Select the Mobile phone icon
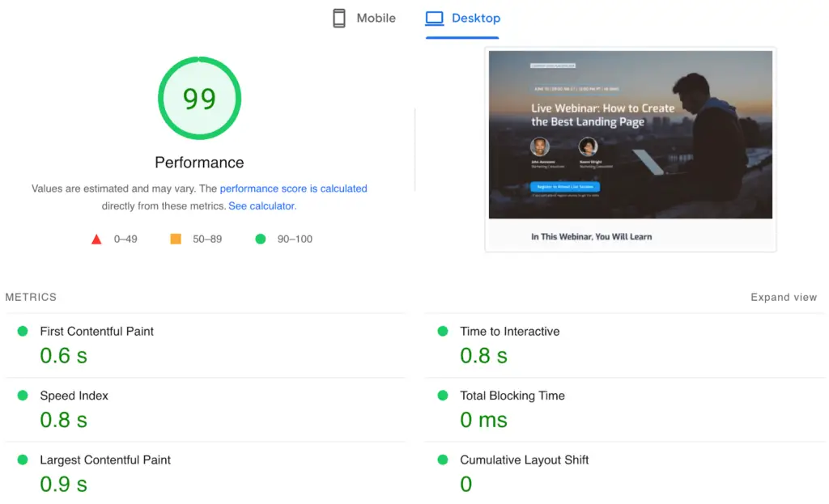Screen dimensions: 829x504 coord(338,17)
